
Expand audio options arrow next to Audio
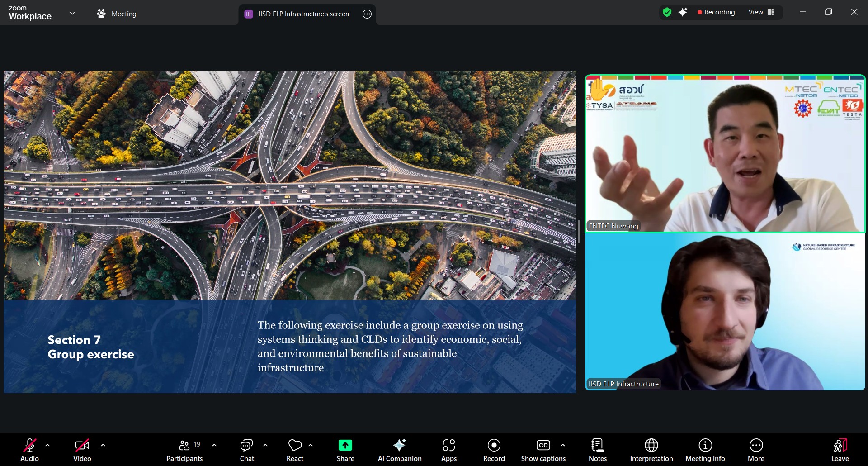tap(47, 445)
